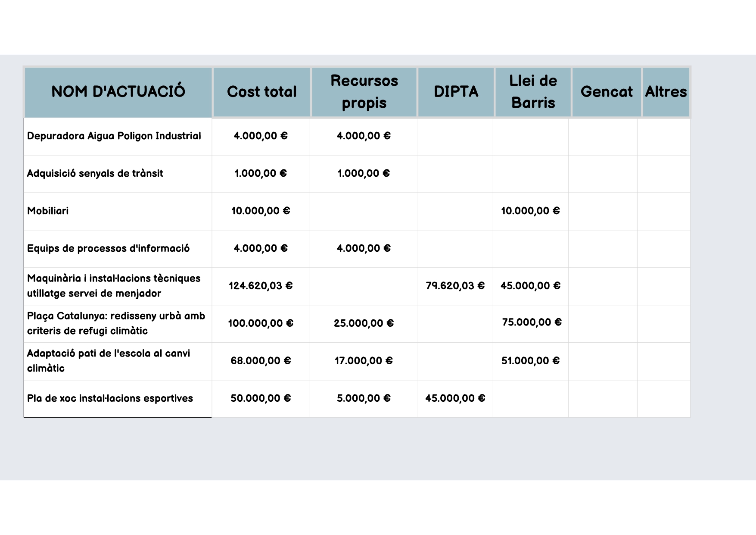Select the 17.000,00 € Recursos propis value
Screen dimensions: 756x535
tap(364, 361)
